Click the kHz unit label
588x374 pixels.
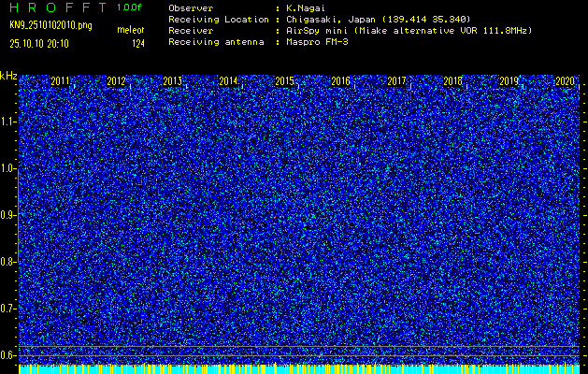[x=8, y=76]
